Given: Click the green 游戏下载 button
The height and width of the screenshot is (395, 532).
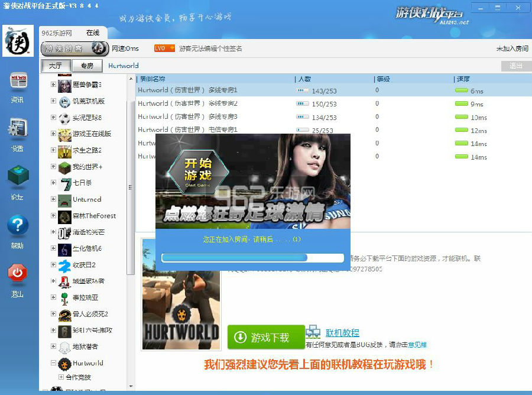Looking at the screenshot, I should point(266,338).
